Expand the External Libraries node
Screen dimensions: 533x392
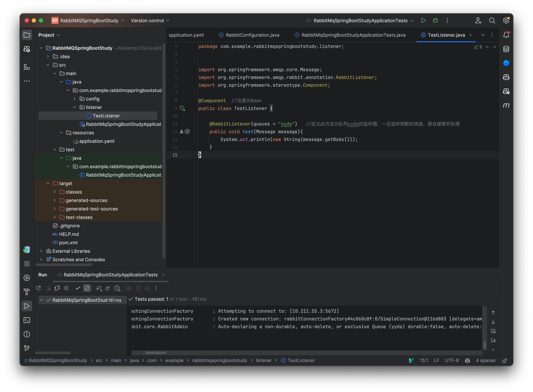[41, 251]
